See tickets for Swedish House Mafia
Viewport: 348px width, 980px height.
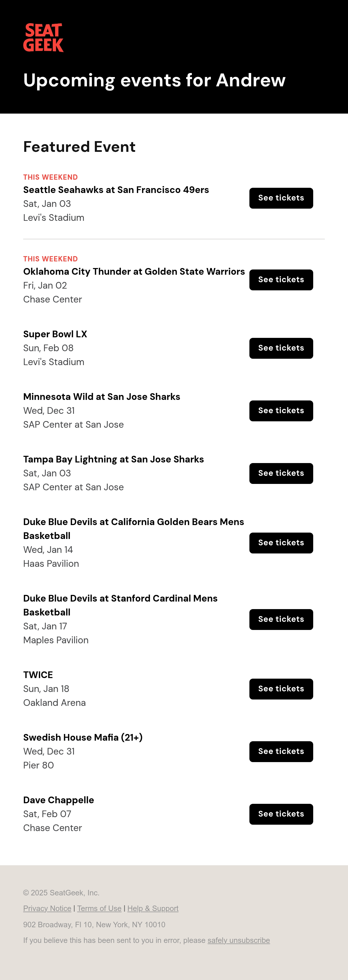pyautogui.click(x=281, y=752)
